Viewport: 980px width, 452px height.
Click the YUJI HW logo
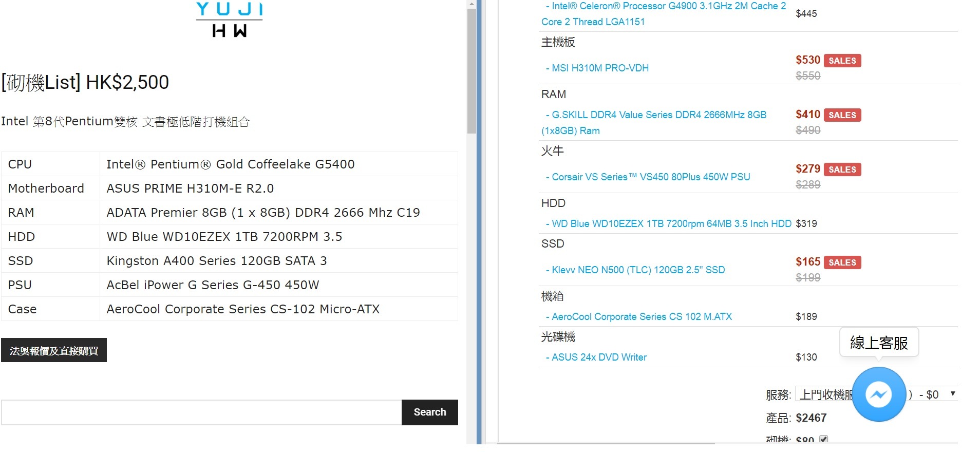pyautogui.click(x=229, y=20)
